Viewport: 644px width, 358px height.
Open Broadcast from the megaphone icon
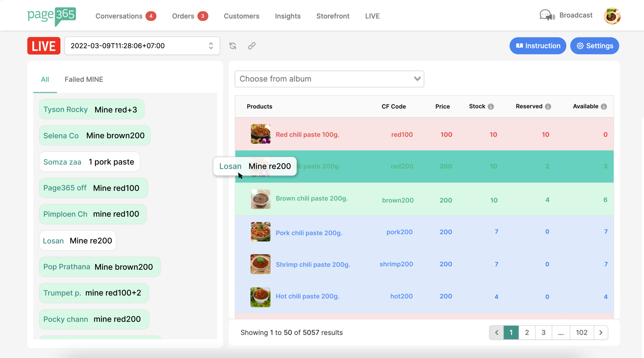547,15
